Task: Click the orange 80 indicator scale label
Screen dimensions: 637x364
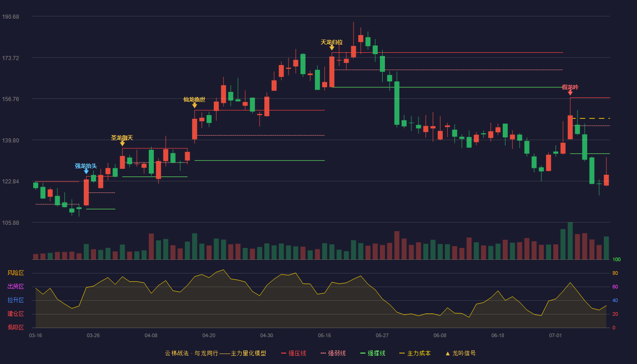Action: pyautogui.click(x=615, y=273)
